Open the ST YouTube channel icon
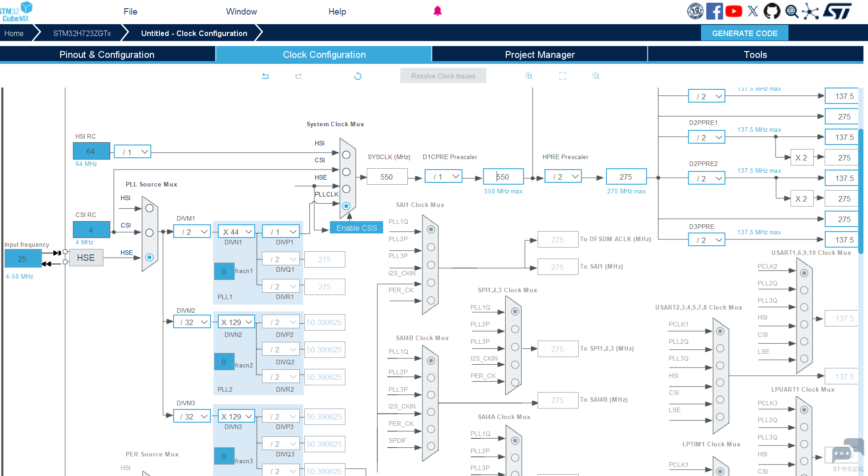 point(734,11)
